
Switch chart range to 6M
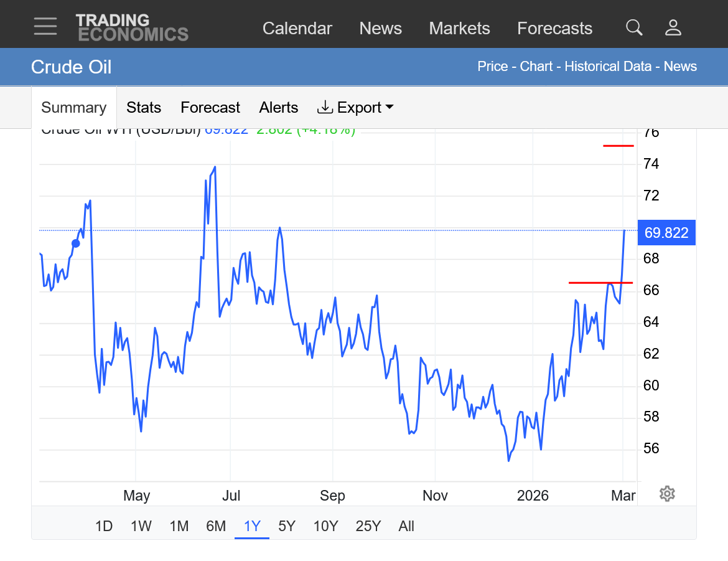(216, 526)
